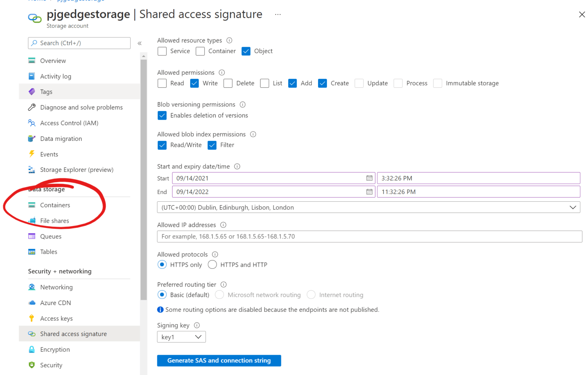Open the Signing key dropdown
Screen dimensions: 588x375
(x=181, y=337)
